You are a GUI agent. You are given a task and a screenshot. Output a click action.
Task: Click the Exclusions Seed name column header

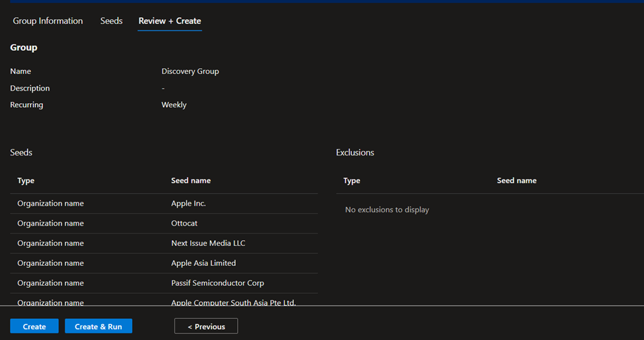[x=517, y=181]
